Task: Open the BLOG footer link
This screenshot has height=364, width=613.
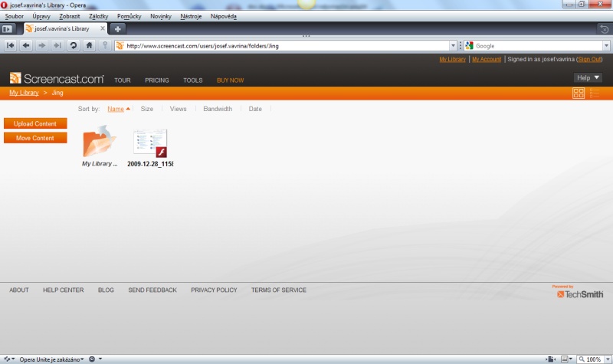Action: coord(106,290)
